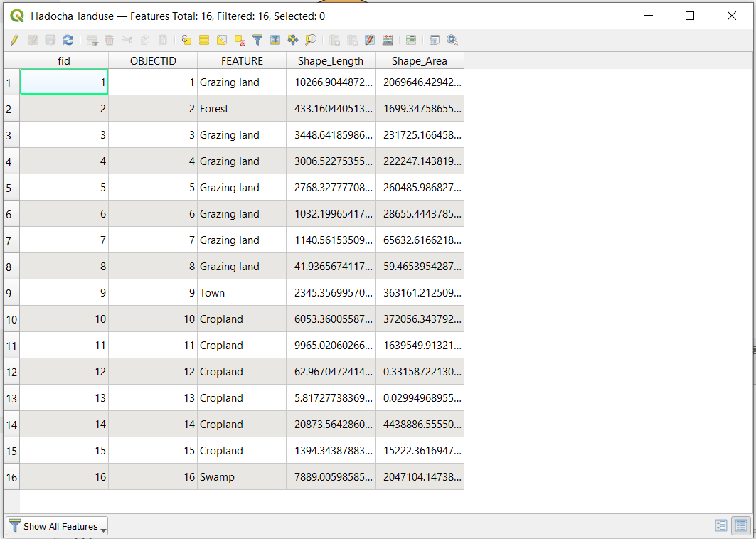This screenshot has height=539, width=756.
Task: Click the delete selected features trash icon
Action: point(110,40)
